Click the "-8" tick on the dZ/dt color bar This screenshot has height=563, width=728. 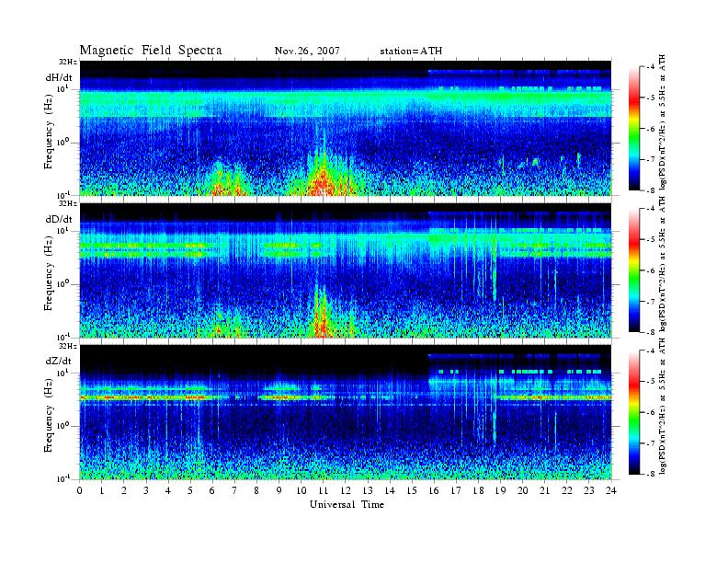click(652, 475)
